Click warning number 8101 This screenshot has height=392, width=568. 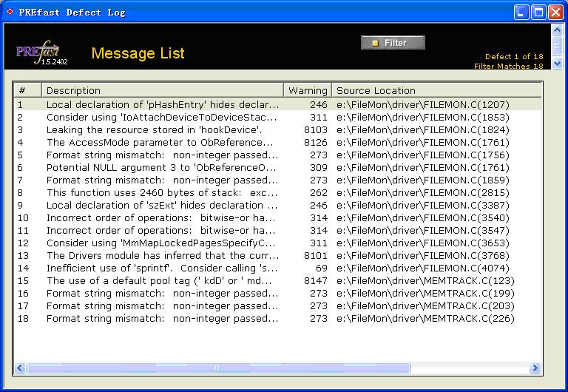316,256
